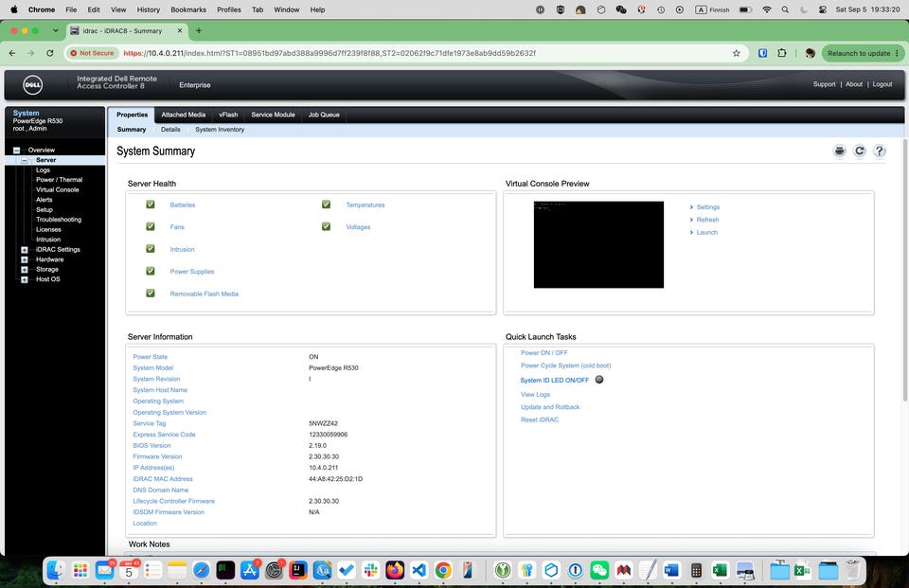The width and height of the screenshot is (909, 588).
Task: Click the Refresh icon beside System Summary
Action: (860, 151)
